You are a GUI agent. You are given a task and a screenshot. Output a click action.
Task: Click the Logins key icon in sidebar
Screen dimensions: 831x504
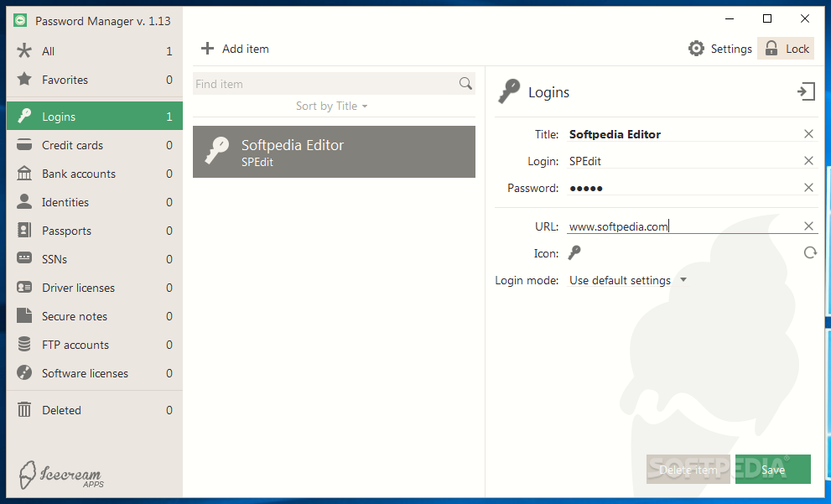click(23, 116)
